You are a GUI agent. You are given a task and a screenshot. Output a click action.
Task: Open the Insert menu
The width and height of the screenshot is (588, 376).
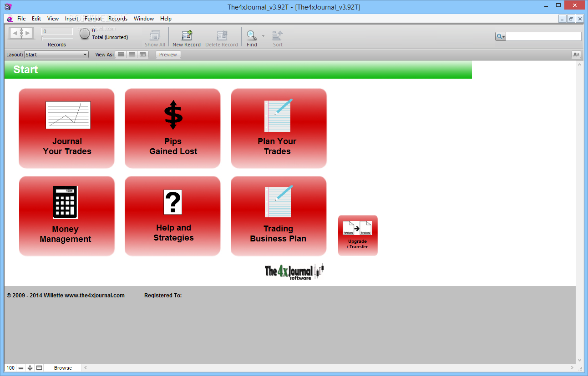tap(72, 19)
